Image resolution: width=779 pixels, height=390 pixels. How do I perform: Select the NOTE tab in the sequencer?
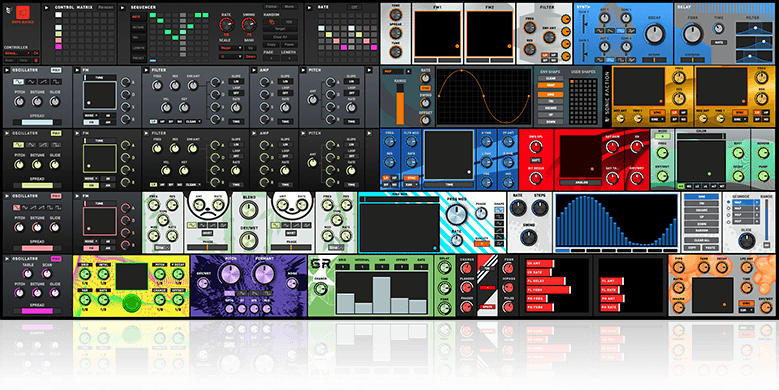138,16
